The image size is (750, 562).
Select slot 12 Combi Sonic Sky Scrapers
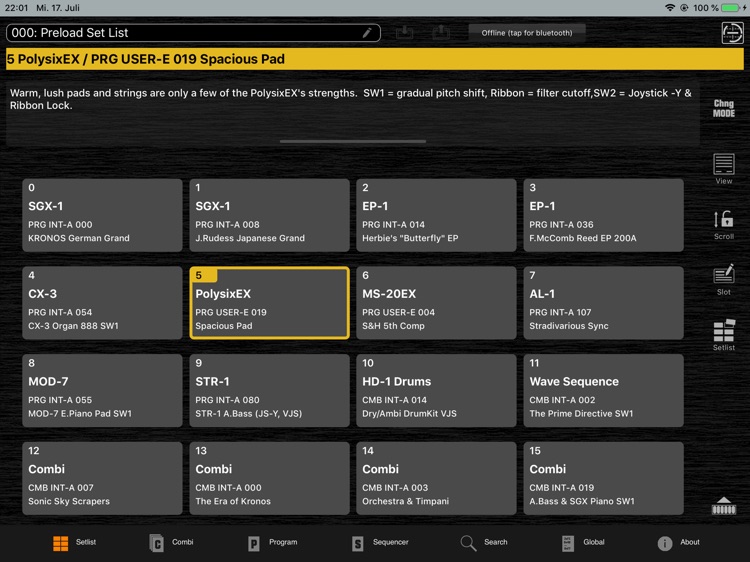pyautogui.click(x=102, y=478)
